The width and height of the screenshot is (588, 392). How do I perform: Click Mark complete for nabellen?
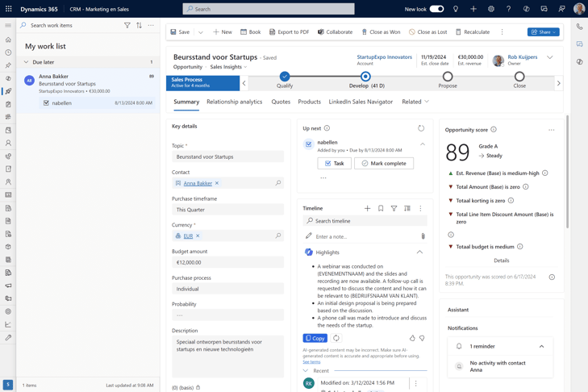(x=384, y=163)
